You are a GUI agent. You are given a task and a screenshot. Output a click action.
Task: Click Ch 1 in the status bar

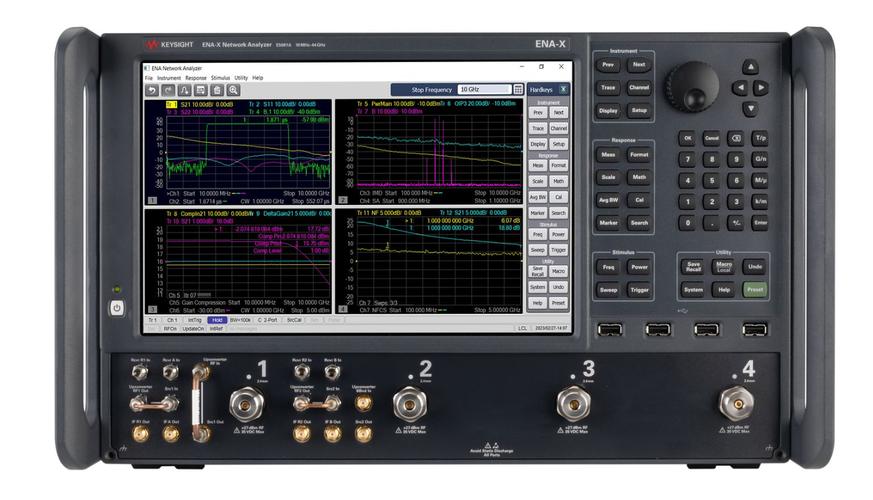(172, 320)
